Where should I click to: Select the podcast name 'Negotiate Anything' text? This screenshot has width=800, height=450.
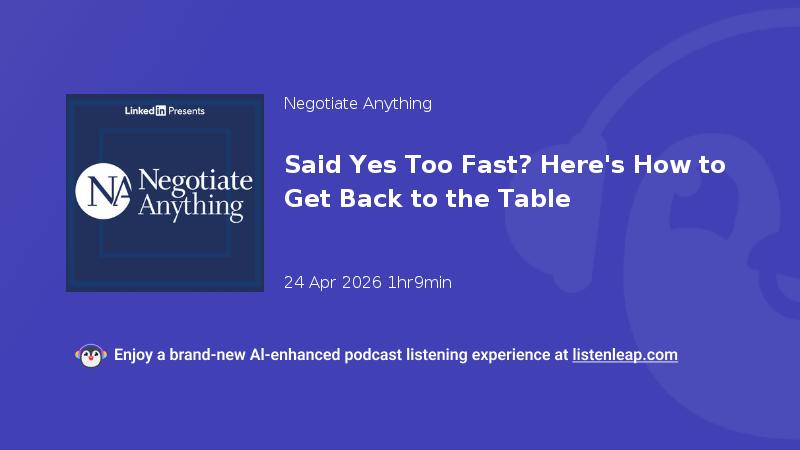click(358, 104)
